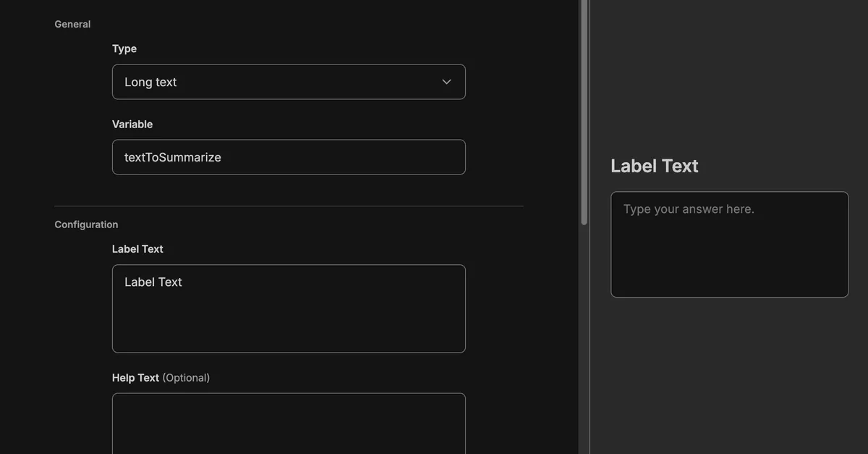
Task: Click the preview 'Label Text' heading
Action: point(654,166)
